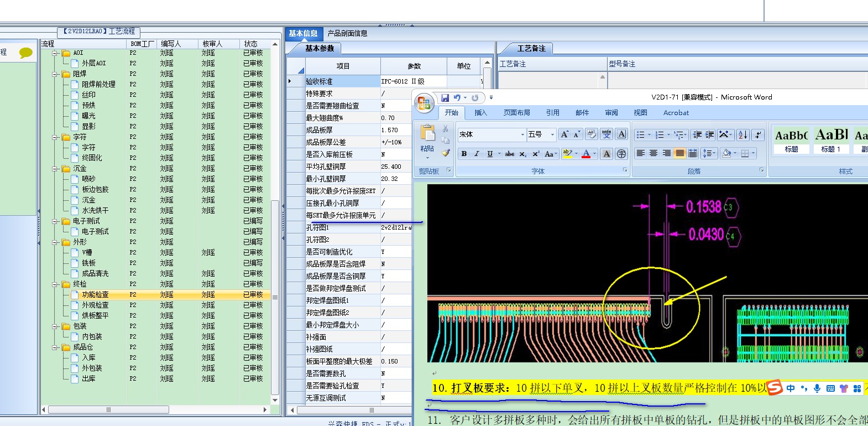Image resolution: width=868 pixels, height=426 pixels.
Task: Open the Font dialog launcher
Action: [625, 170]
